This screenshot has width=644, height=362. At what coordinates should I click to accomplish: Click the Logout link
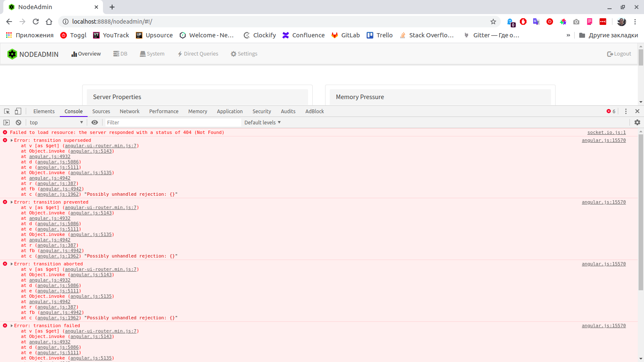point(619,53)
